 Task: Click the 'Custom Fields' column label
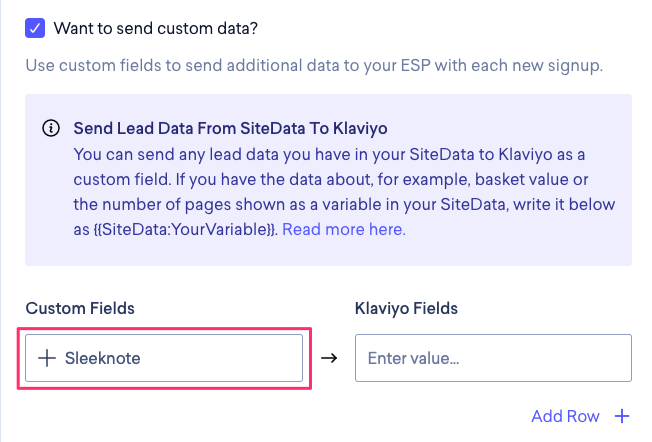coord(80,309)
